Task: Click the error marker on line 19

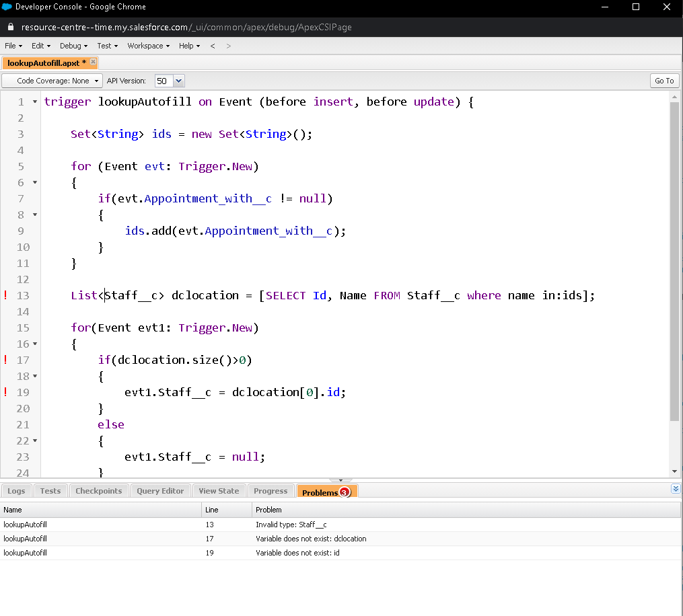Action: (x=6, y=392)
